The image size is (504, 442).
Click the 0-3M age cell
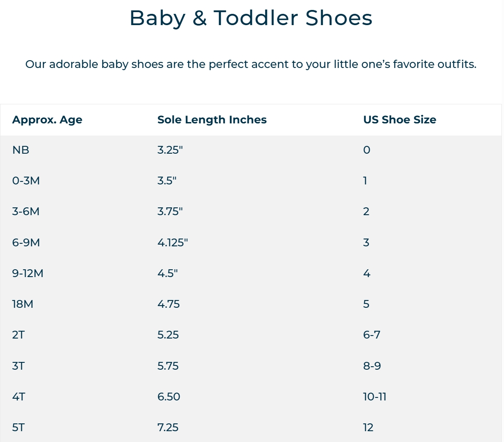(x=26, y=181)
